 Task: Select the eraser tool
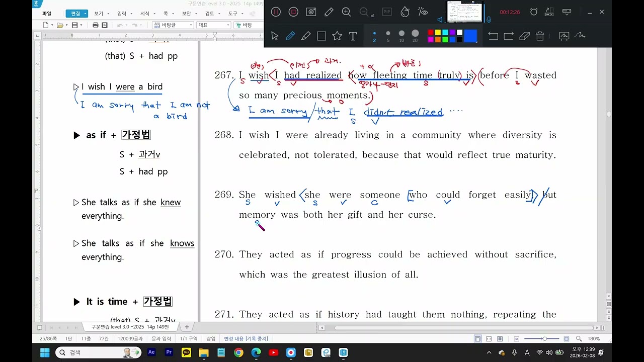[x=524, y=36]
